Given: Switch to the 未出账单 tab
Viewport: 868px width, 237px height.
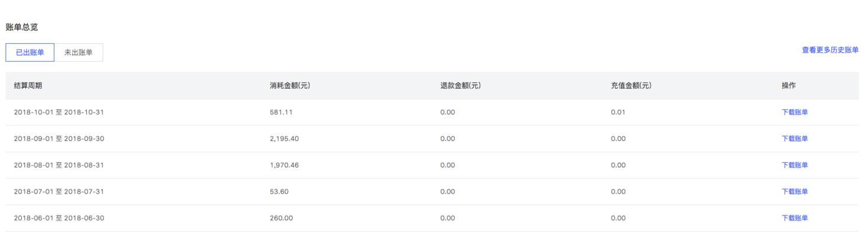Looking at the screenshot, I should [78, 52].
